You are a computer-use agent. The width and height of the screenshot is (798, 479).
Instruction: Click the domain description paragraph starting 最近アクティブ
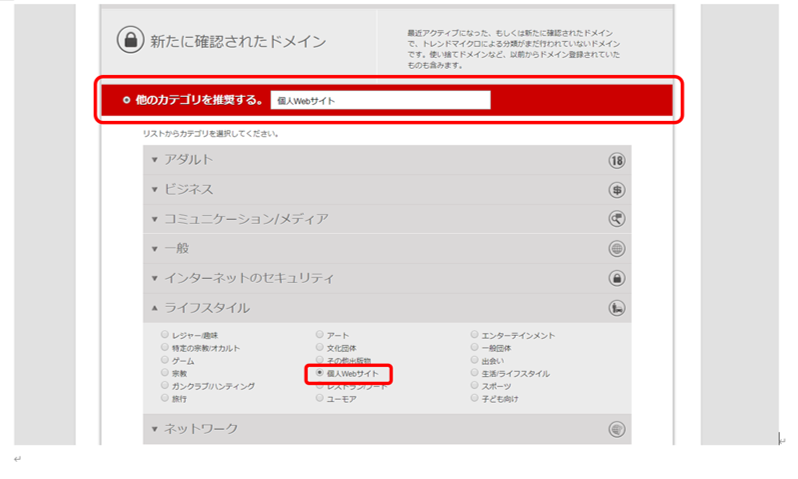click(x=514, y=49)
